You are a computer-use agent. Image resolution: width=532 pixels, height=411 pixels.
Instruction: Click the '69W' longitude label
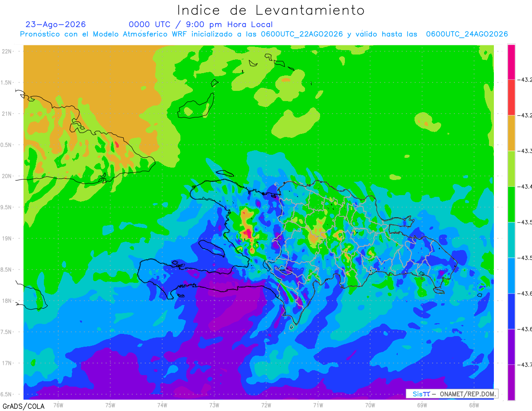click(422, 405)
